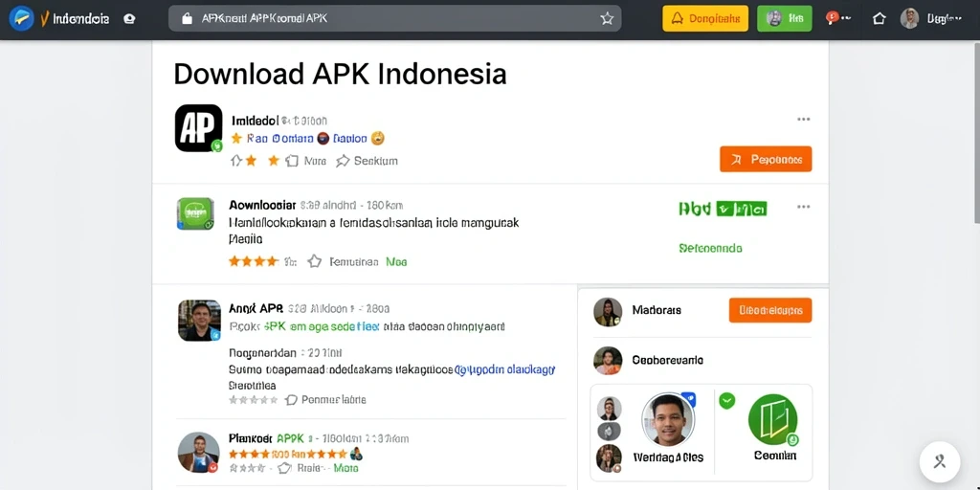Click the blue browser logo icon
980x490 pixels.
click(x=21, y=19)
